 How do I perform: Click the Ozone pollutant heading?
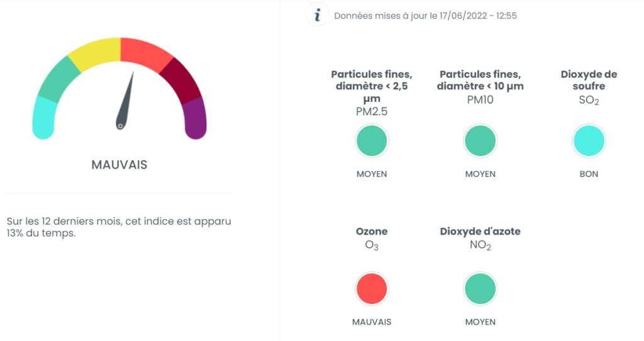372,232
